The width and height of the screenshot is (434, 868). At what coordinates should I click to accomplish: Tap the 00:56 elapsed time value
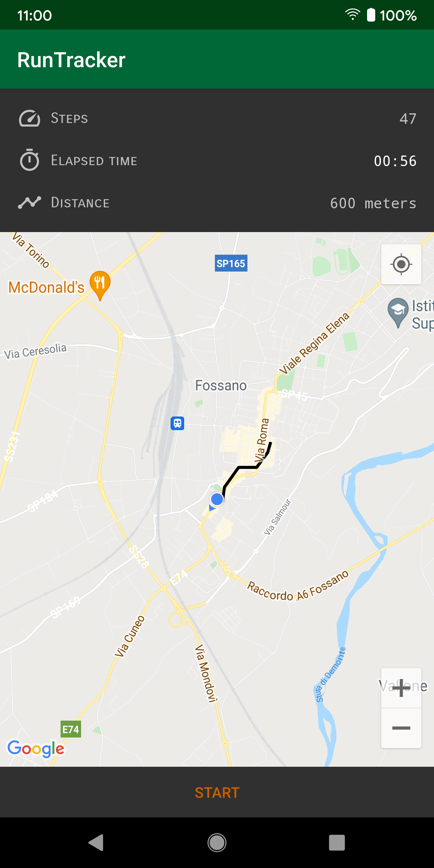click(x=395, y=161)
